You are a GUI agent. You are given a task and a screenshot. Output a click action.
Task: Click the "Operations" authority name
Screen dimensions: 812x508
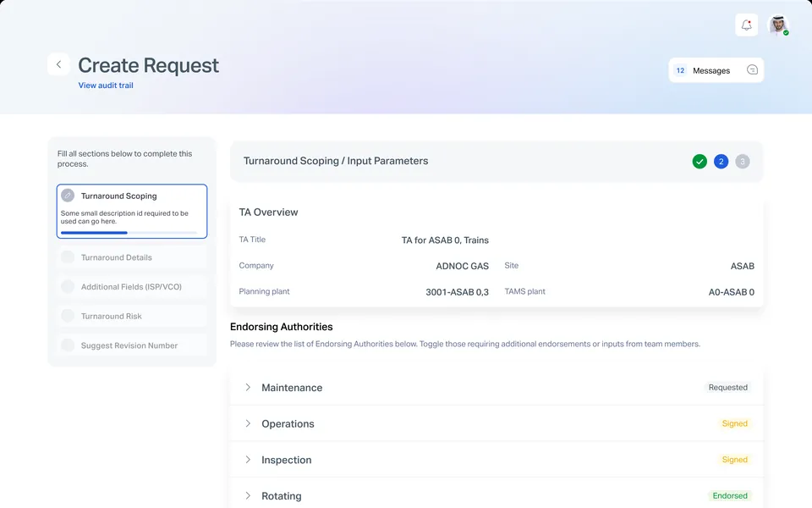tap(288, 424)
